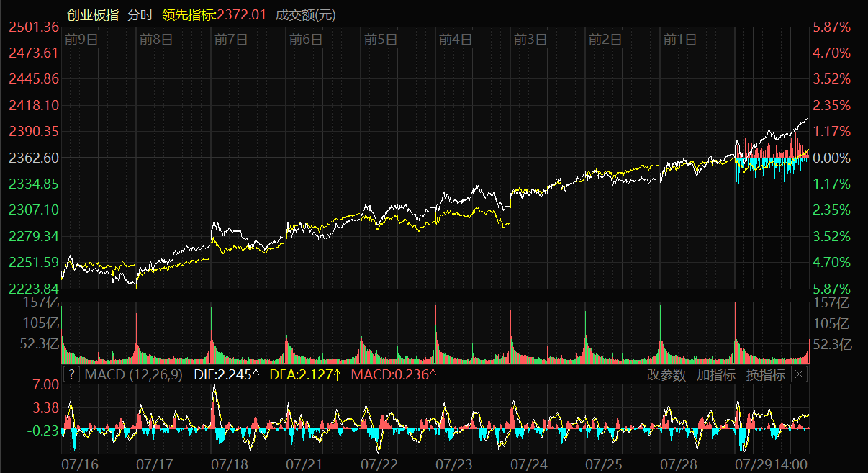The image size is (868, 473).
Task: Select the 前1日 day section marker
Action: [x=680, y=40]
